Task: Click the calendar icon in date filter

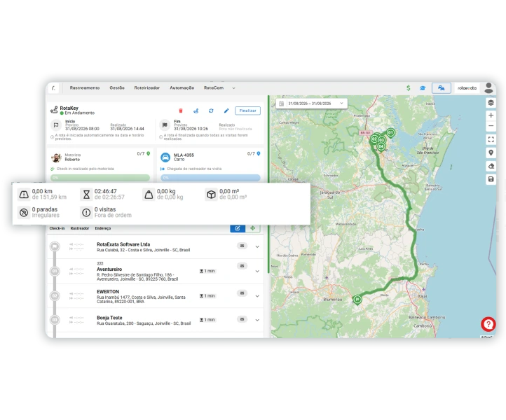Action: click(x=282, y=104)
